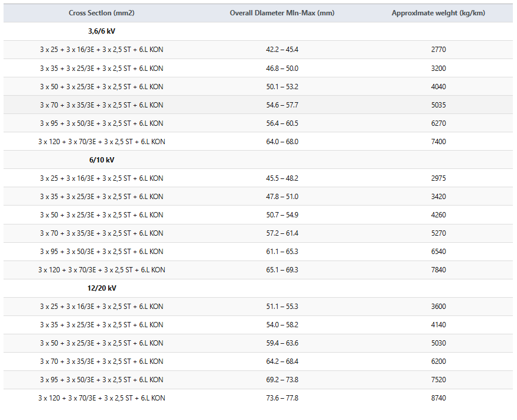The image size is (517, 420).
Task: Pick the diameter range 64.2 – 68.4
Action: 282,362
